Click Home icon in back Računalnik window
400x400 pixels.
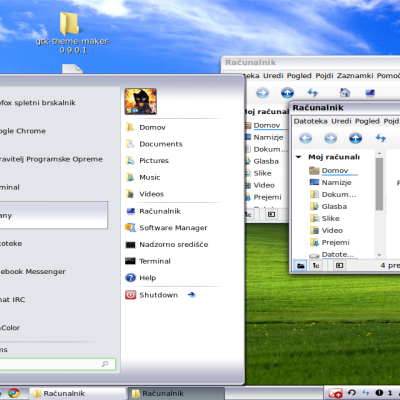click(x=345, y=92)
